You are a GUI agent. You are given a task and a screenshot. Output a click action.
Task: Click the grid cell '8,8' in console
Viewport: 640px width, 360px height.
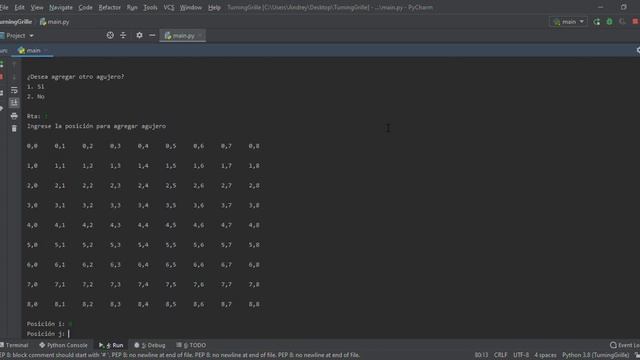(254, 304)
